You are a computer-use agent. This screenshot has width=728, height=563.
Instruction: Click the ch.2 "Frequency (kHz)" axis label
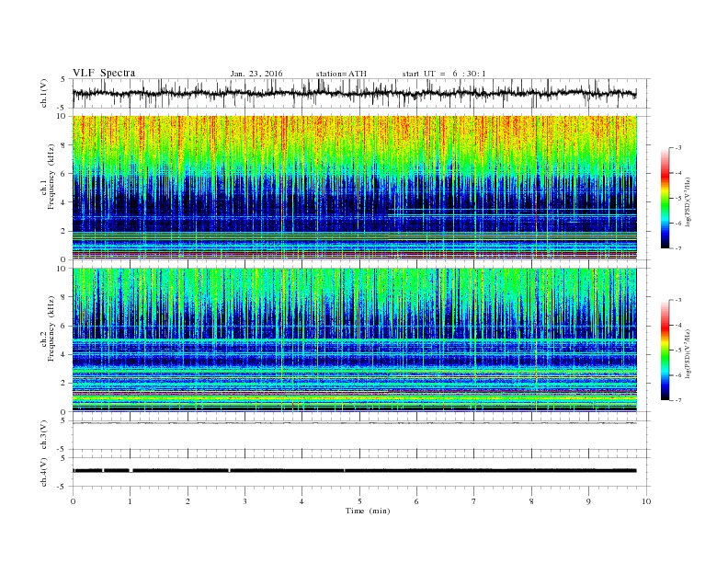pos(51,327)
